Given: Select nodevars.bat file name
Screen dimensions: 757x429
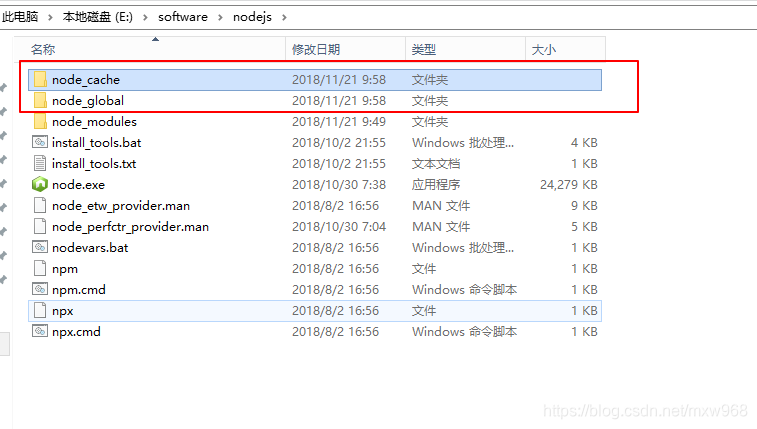Looking at the screenshot, I should coord(90,248).
